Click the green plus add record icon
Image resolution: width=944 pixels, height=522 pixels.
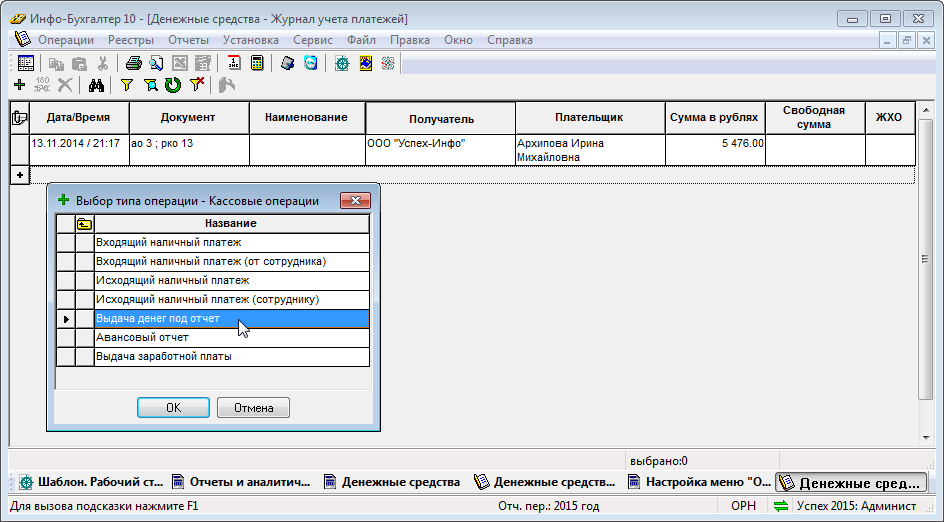point(19,85)
